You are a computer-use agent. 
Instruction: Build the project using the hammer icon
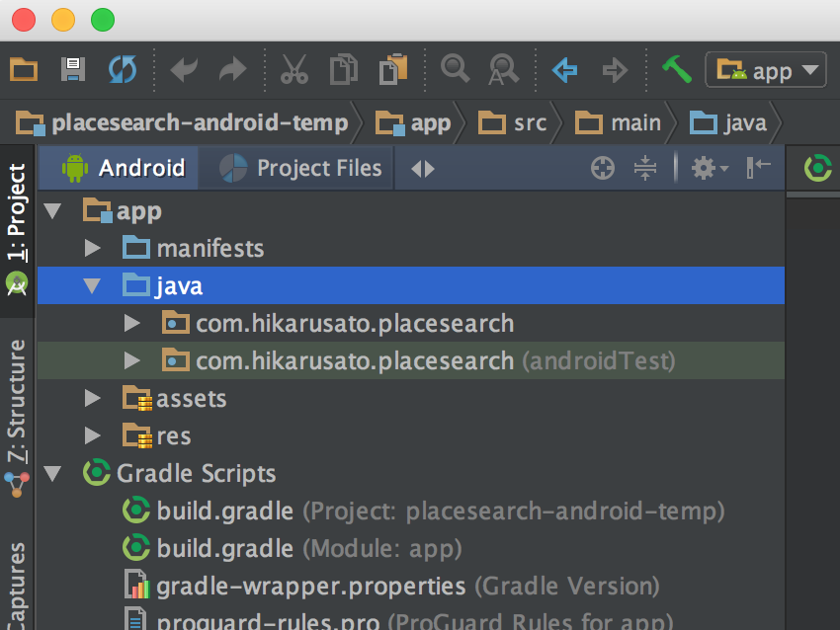[x=676, y=70]
